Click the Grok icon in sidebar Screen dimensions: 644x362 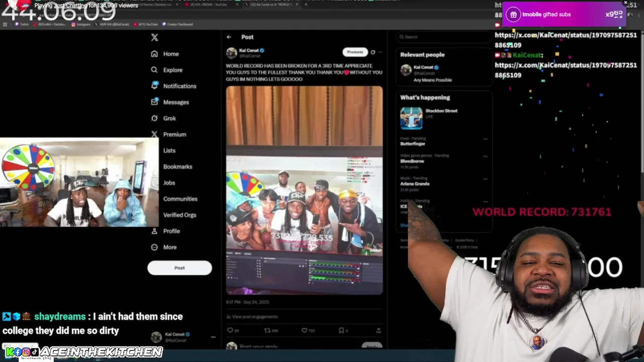click(154, 118)
